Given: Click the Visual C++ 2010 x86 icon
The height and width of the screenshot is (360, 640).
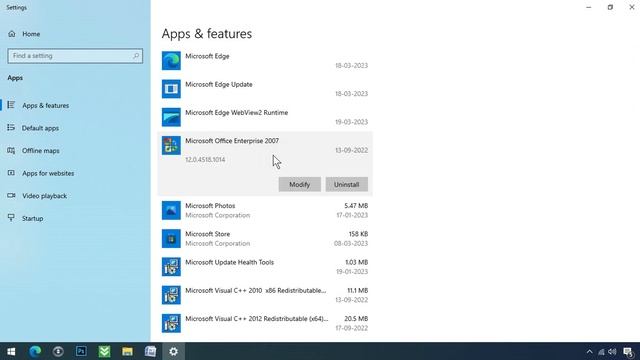Looking at the screenshot, I should (x=171, y=295).
